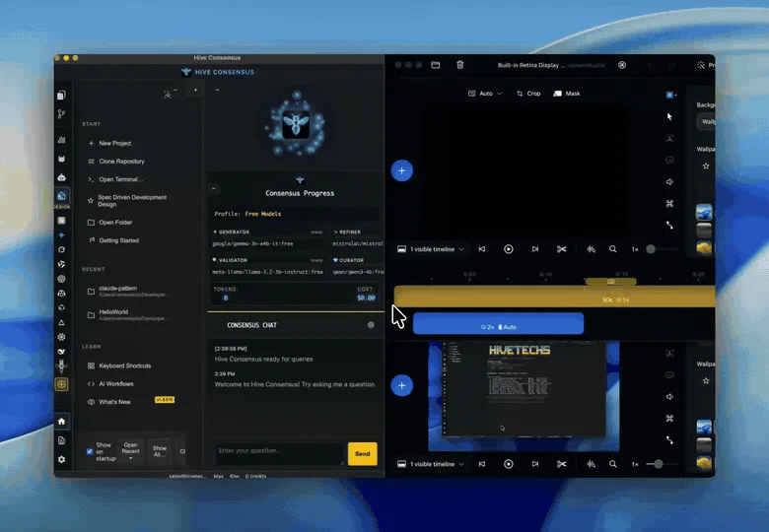Screen dimensions: 769x532
Task: Click the command key shortcuts icon in upper panel
Action: click(x=669, y=203)
